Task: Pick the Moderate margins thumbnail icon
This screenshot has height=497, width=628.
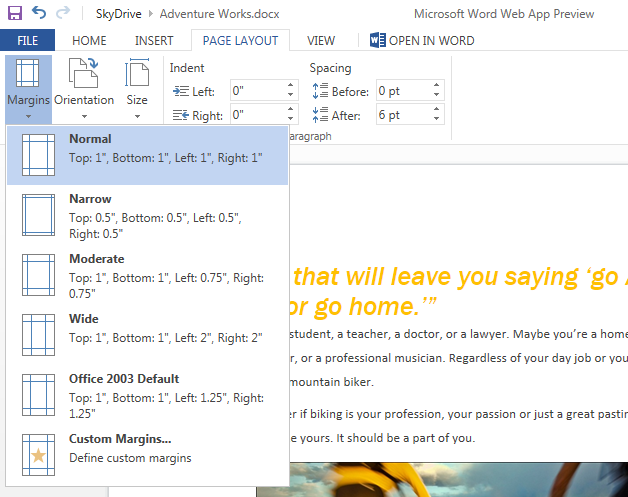Action: tap(38, 275)
